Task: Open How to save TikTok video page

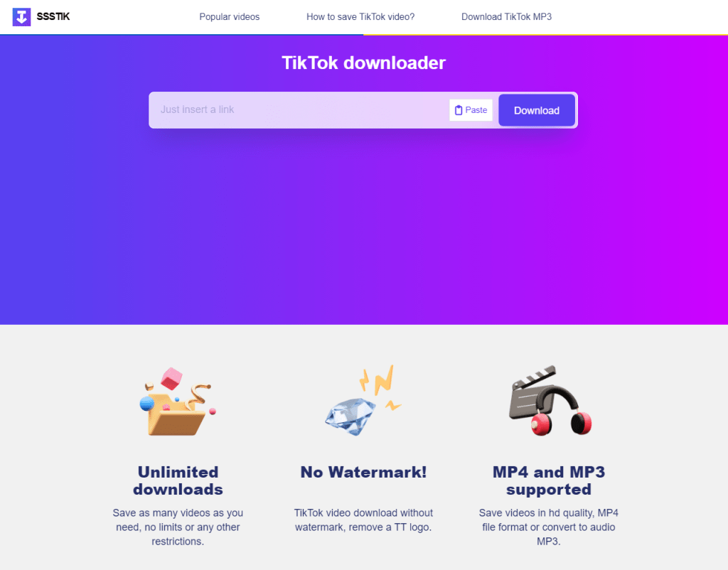Action: tap(360, 17)
